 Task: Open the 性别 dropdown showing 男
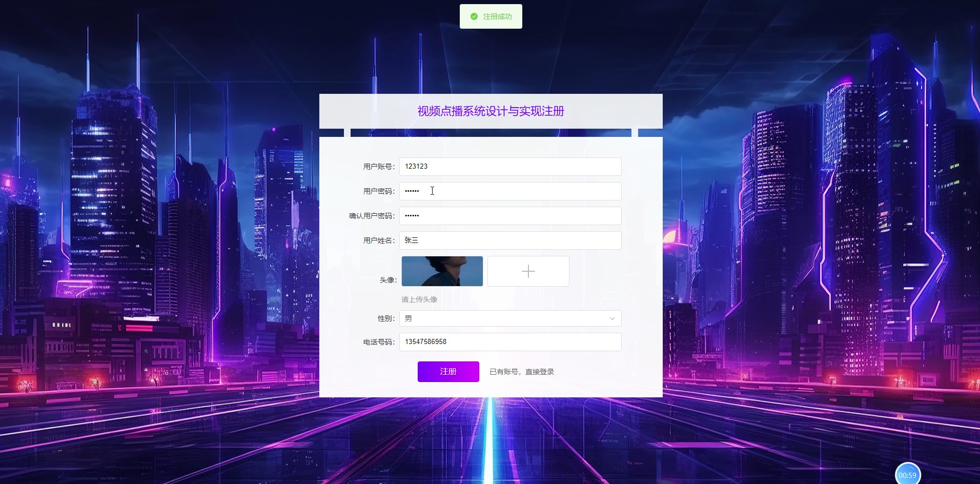click(510, 318)
